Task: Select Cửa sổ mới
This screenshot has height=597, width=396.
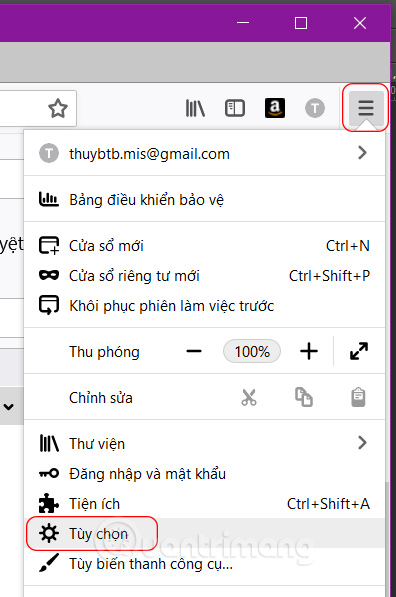Action: (204, 246)
